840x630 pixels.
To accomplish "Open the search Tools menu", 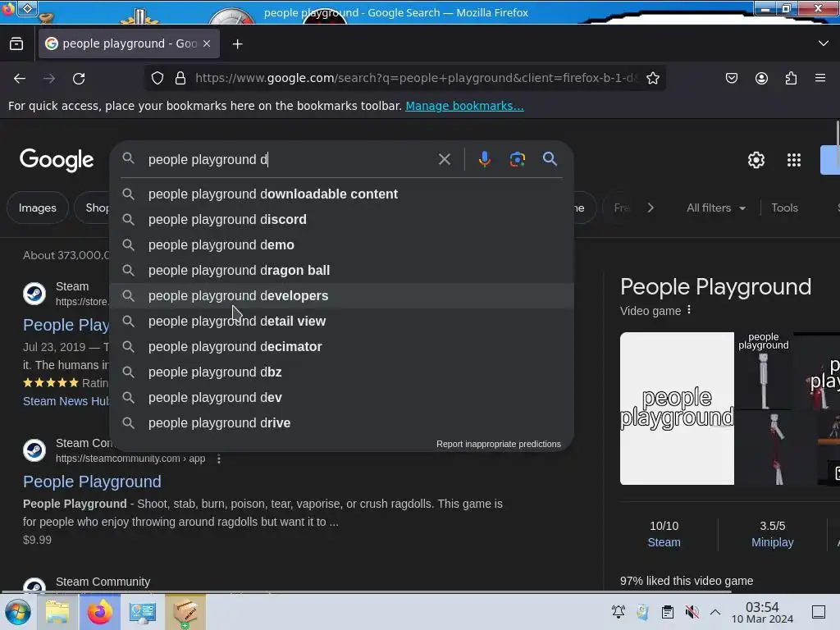I will click(x=784, y=208).
